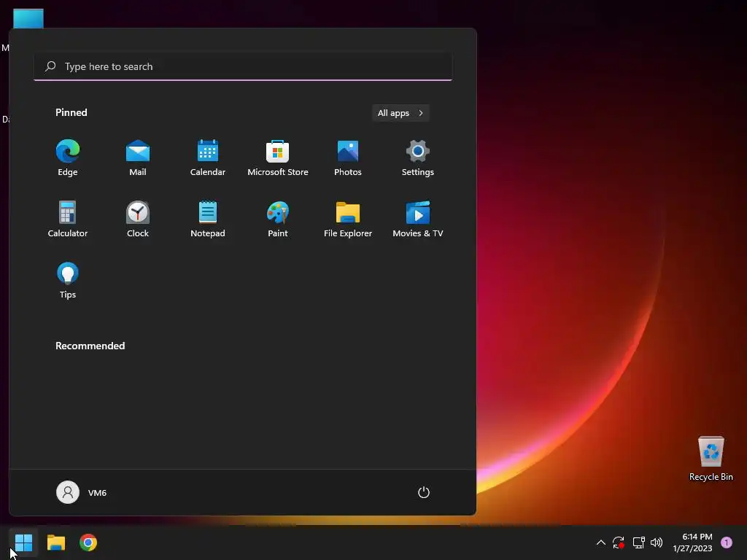
Task: Open the VM6 user account menu
Action: [x=82, y=492]
